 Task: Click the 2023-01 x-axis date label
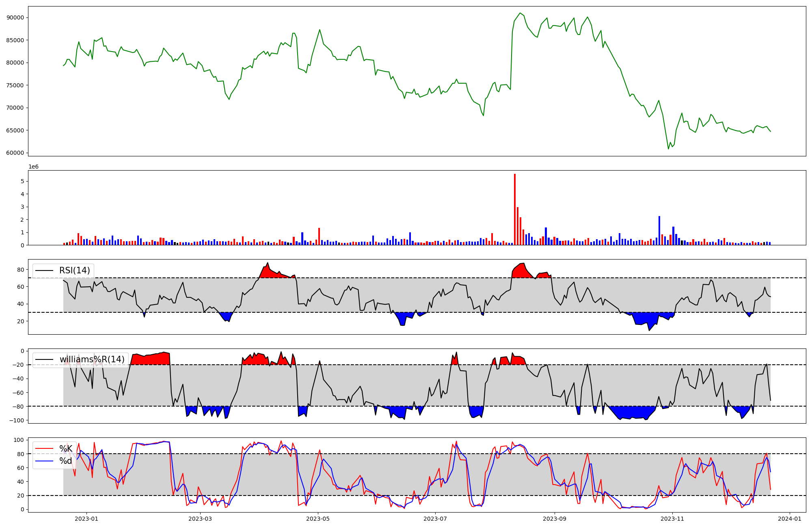[86, 519]
